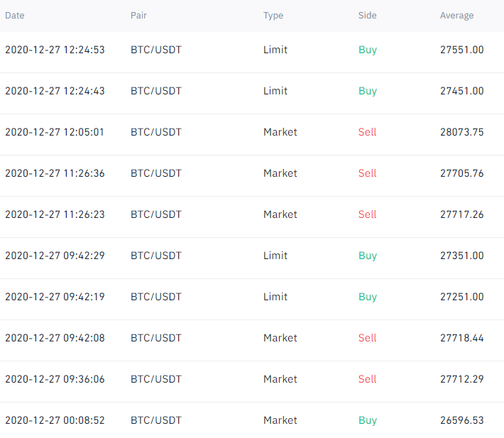Click the average price 27251.00
504x438 pixels.
(x=461, y=297)
